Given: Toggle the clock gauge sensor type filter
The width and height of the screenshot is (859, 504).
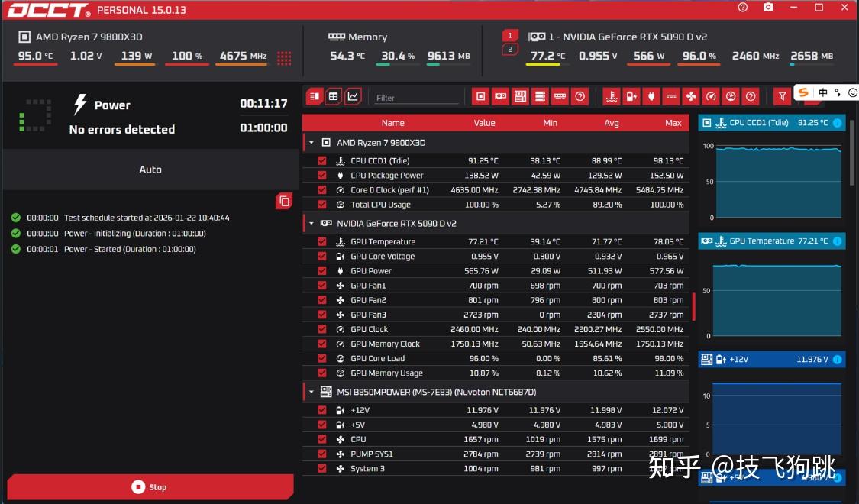Looking at the screenshot, I should (x=711, y=96).
